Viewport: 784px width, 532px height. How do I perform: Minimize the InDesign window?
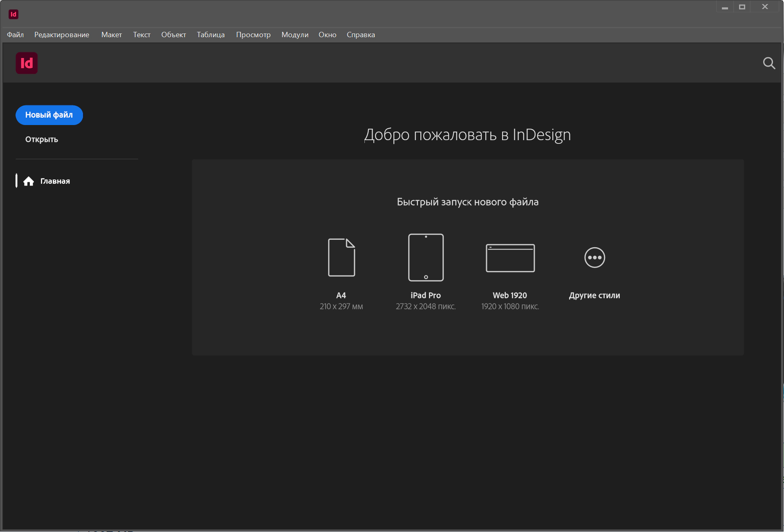point(725,7)
